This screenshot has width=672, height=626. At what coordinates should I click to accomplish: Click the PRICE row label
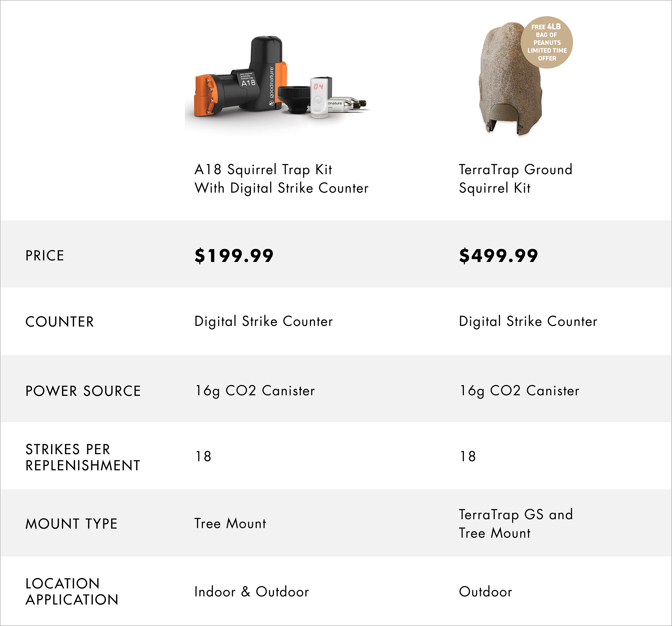coord(45,256)
